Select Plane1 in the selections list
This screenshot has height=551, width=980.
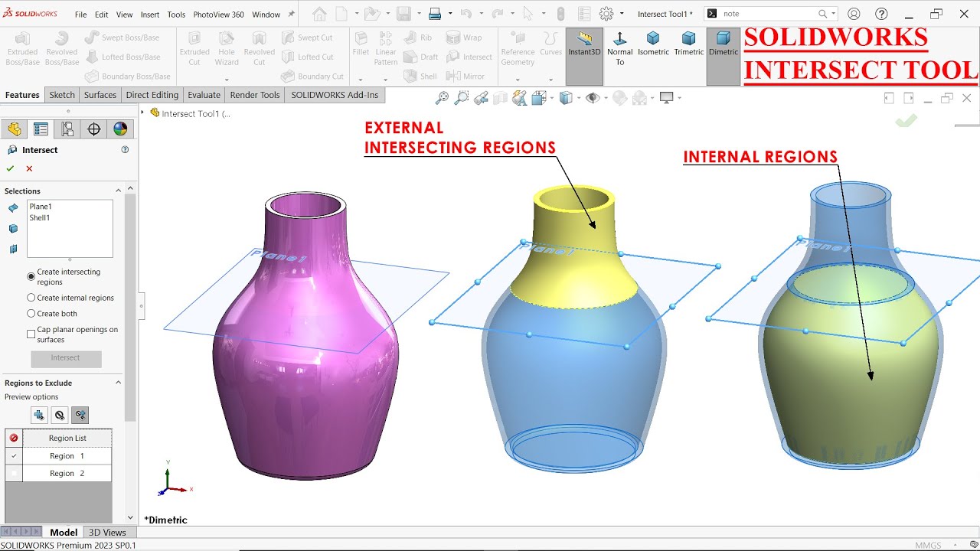[x=41, y=207]
